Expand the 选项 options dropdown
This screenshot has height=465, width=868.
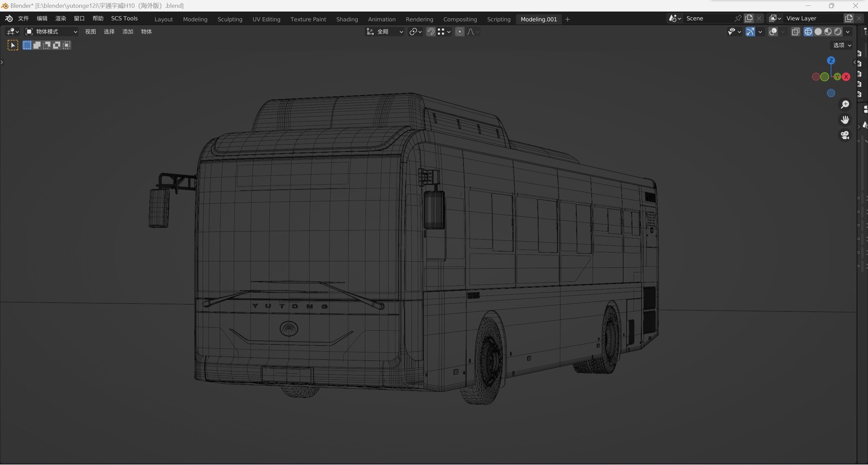842,45
